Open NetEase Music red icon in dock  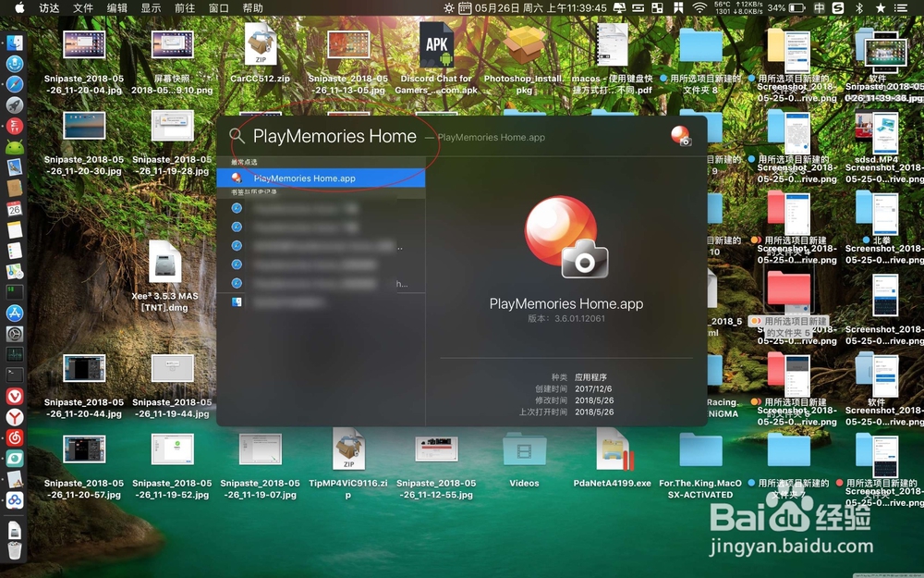click(15, 437)
